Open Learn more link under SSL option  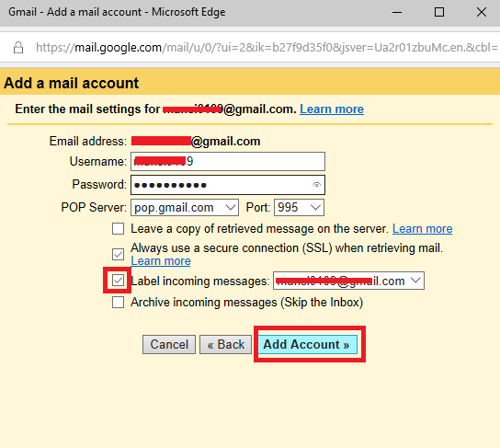coord(161,261)
